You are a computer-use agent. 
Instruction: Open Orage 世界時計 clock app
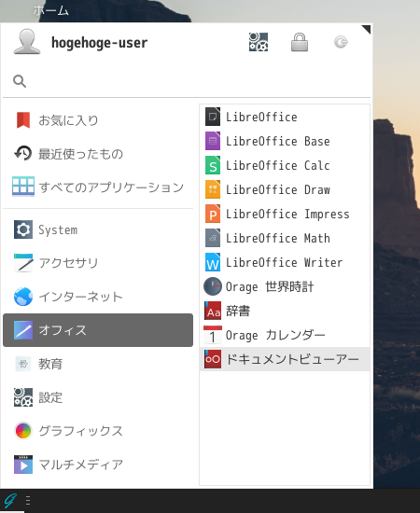click(x=285, y=286)
